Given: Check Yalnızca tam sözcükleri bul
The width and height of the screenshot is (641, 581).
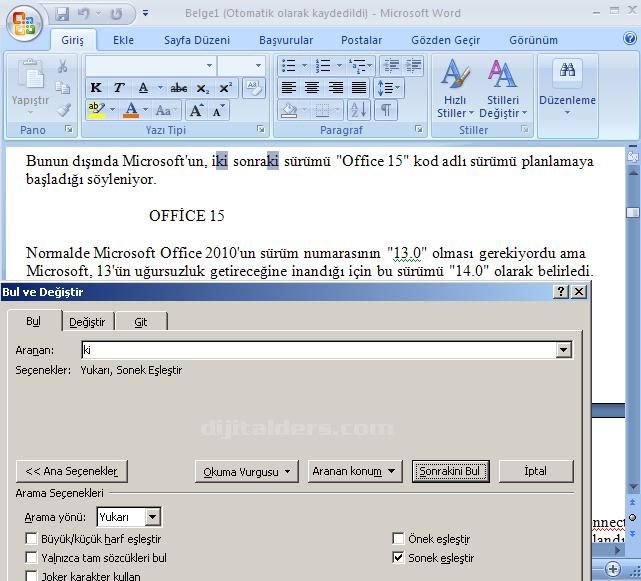Looking at the screenshot, I should pos(31,558).
